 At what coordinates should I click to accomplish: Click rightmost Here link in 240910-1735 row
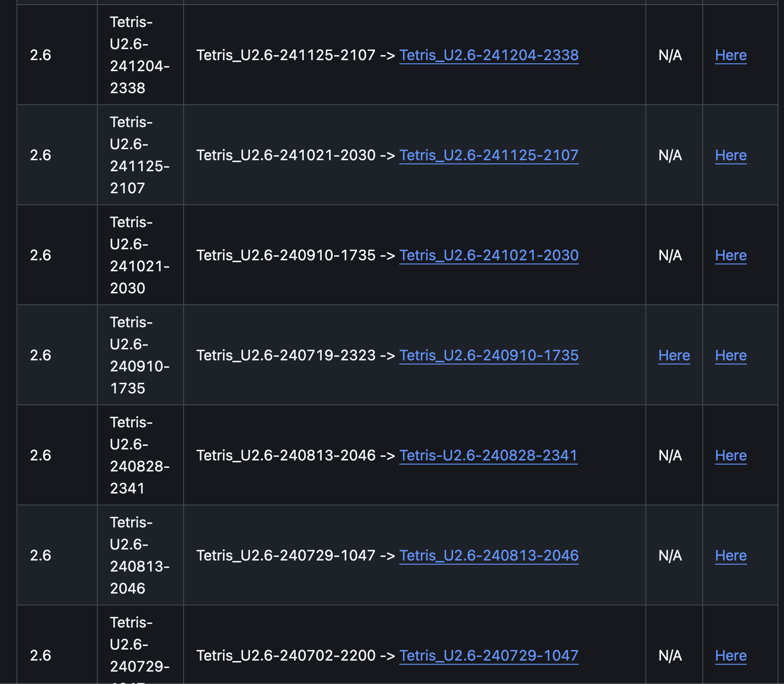(731, 355)
